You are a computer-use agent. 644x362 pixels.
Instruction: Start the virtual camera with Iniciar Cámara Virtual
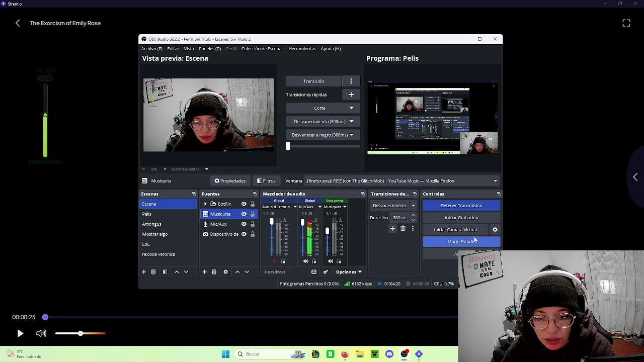coord(455,230)
